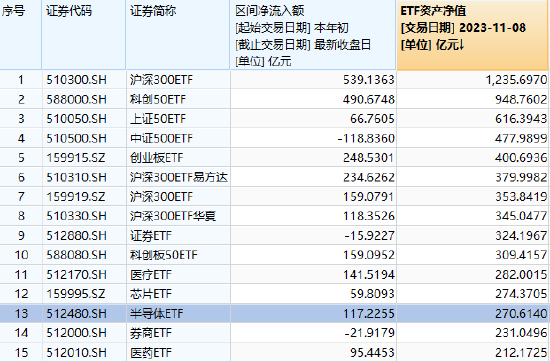Select code 512880.SH
550x362 pixels.
76,236
